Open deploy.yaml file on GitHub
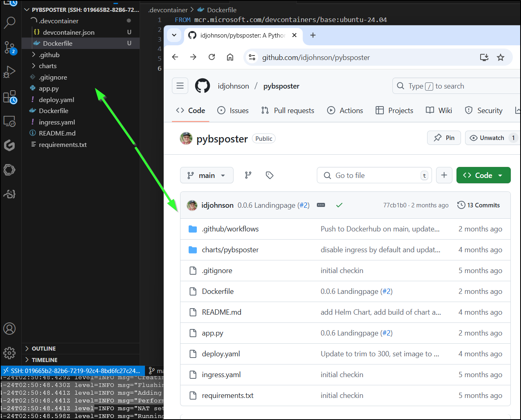The width and height of the screenshot is (521, 420). coord(221,354)
